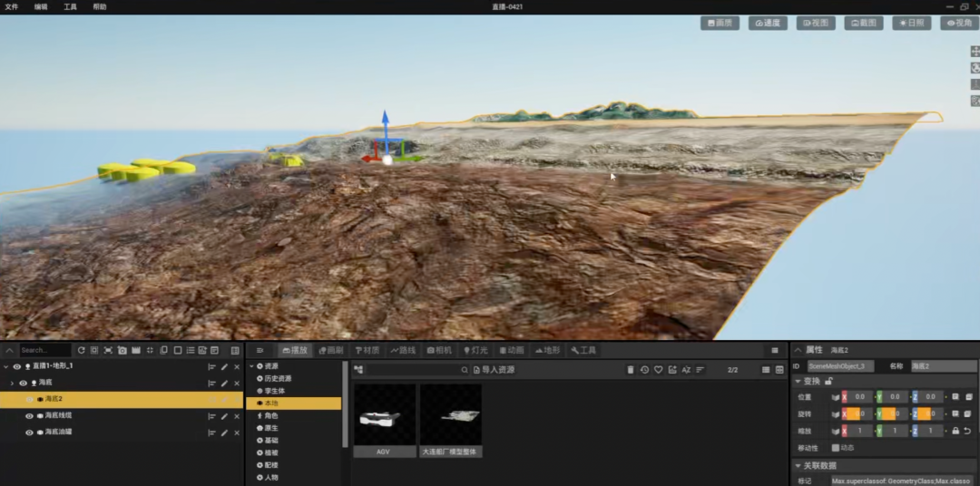Click the history clock icon in asset toolbar

pos(644,370)
